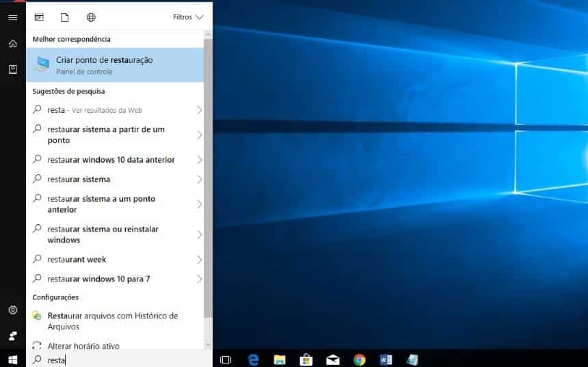Open the Settings gear in the sidebar
The height and width of the screenshot is (367, 588).
click(x=13, y=310)
